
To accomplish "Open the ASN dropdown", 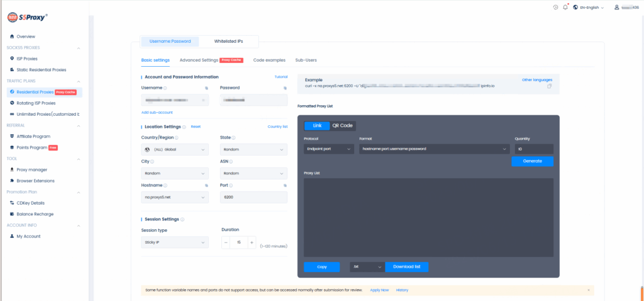I will click(254, 174).
